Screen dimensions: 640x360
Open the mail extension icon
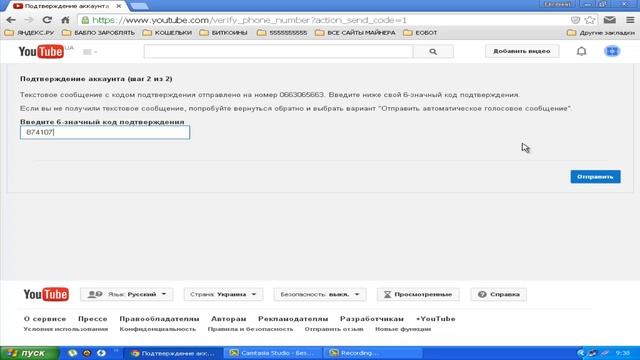click(610, 20)
